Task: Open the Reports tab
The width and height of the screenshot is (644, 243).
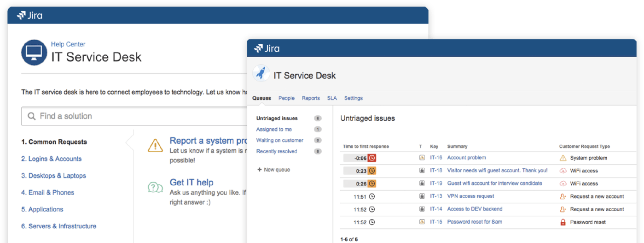Action: coord(311,98)
